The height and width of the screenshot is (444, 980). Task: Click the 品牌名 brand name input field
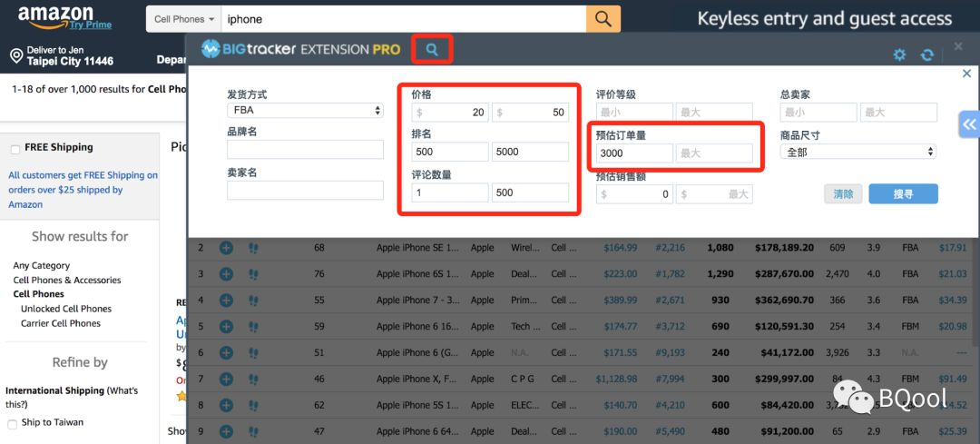tap(305, 150)
